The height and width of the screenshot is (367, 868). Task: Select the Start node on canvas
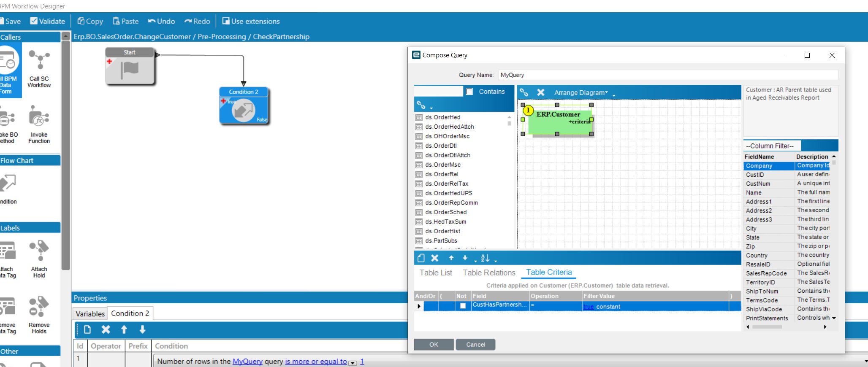(130, 66)
